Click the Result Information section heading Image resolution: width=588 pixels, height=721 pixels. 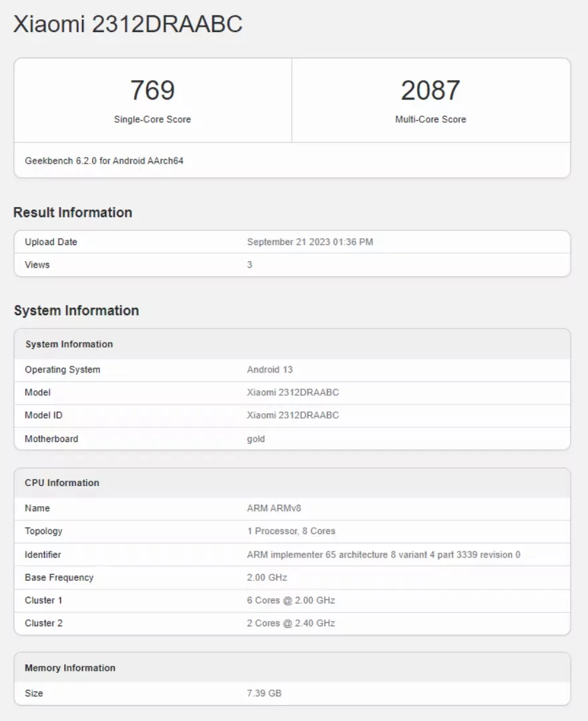click(x=73, y=212)
